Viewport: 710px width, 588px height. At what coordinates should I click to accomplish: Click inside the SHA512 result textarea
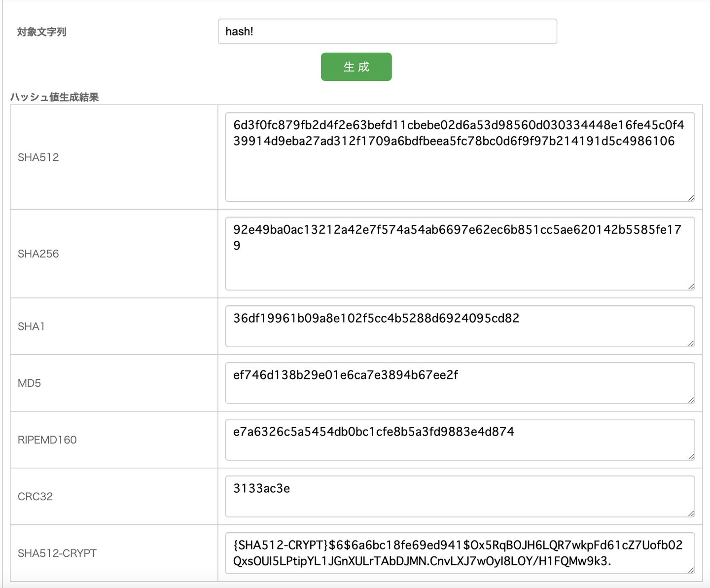coord(460,168)
